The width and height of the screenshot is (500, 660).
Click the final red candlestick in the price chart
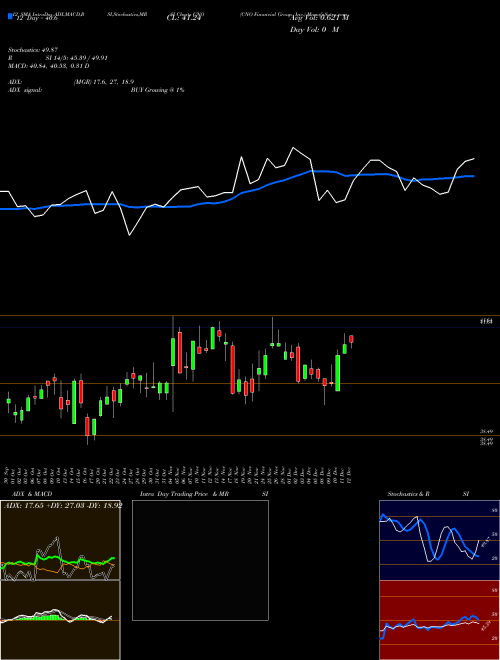351,339
